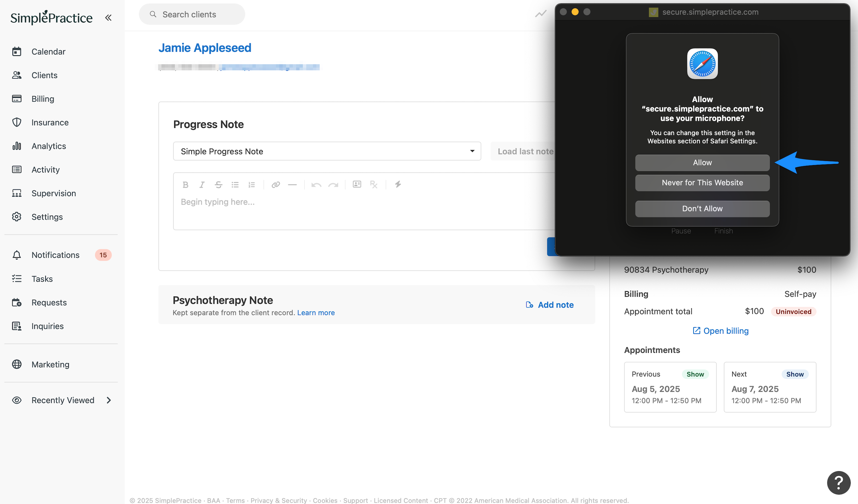Open the Learn more link
Image resolution: width=858 pixels, height=504 pixels.
[316, 313]
